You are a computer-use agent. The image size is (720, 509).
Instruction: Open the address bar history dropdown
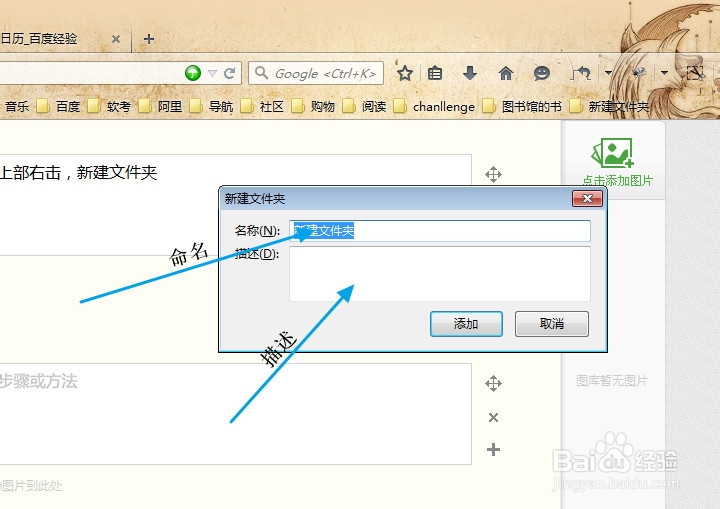point(212,73)
